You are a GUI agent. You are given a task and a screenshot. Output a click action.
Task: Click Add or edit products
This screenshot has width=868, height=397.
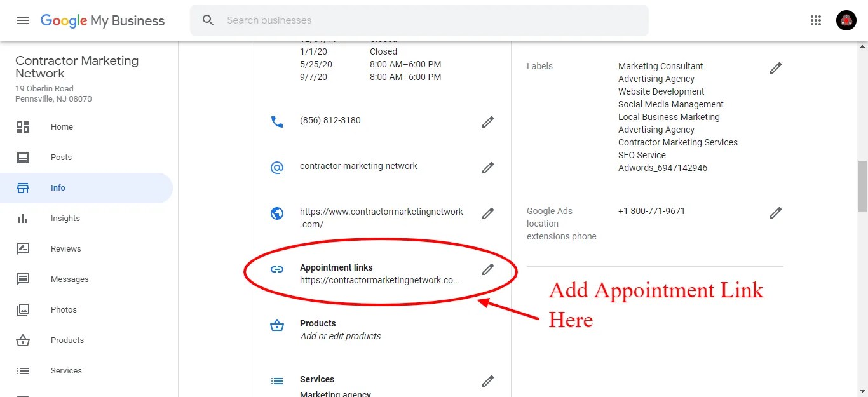click(x=341, y=336)
